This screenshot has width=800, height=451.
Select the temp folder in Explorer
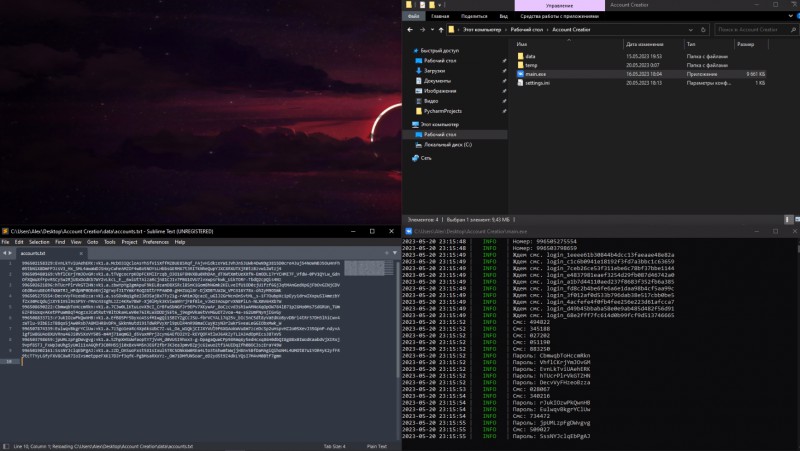tap(531, 65)
